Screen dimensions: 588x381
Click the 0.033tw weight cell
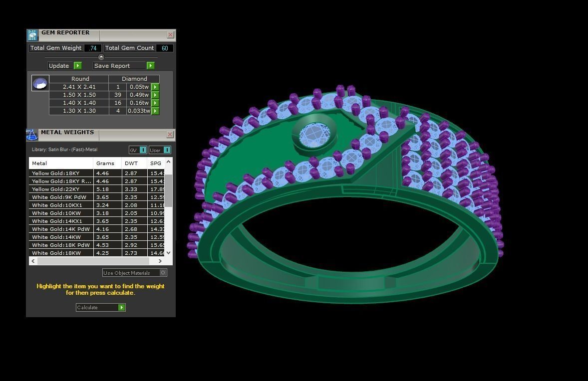[x=139, y=111]
